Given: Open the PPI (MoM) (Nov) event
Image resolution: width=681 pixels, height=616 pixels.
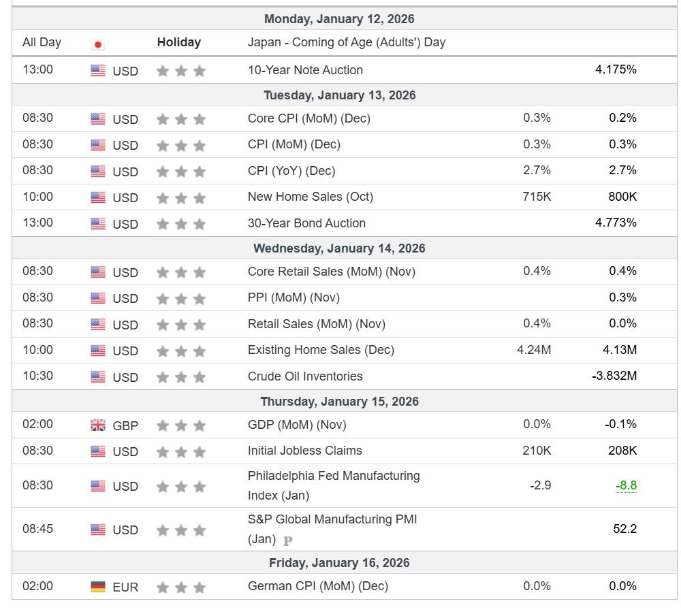Looking at the screenshot, I should coord(294,297).
